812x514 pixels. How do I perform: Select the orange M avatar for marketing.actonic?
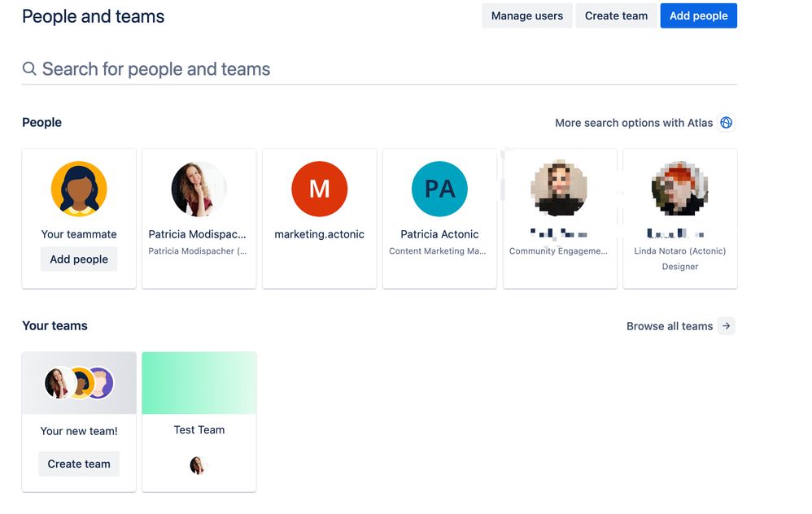(x=319, y=189)
